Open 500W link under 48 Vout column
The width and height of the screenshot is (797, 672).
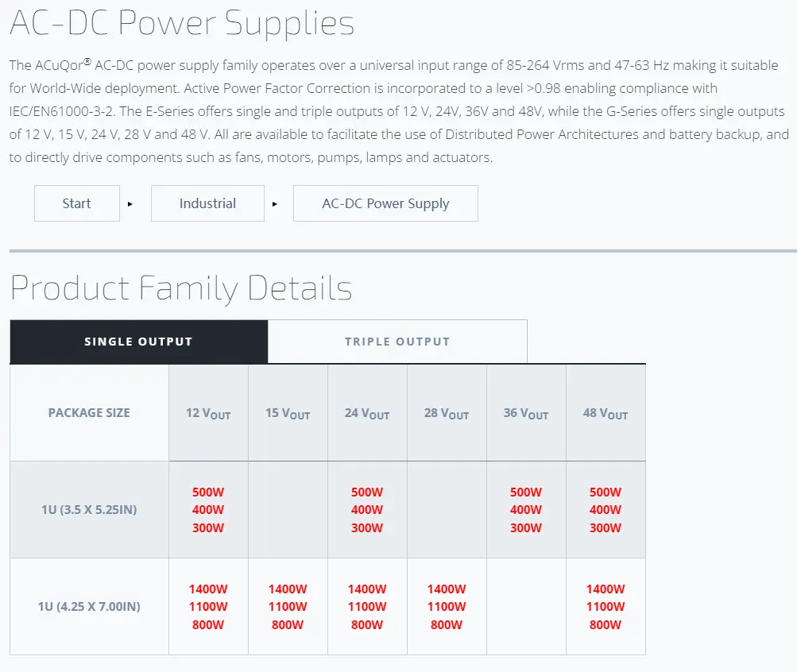click(605, 492)
